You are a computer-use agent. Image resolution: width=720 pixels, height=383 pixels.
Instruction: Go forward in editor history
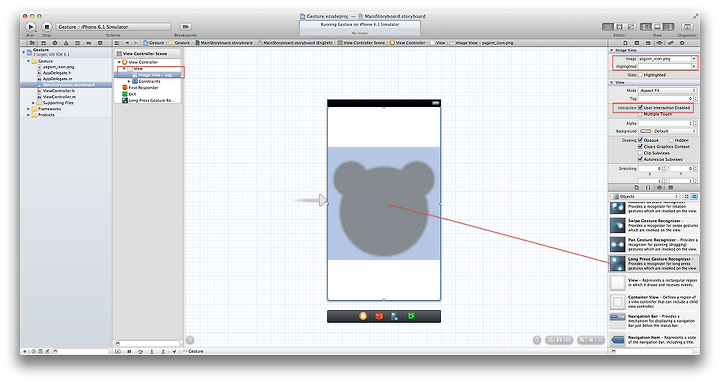click(135, 43)
